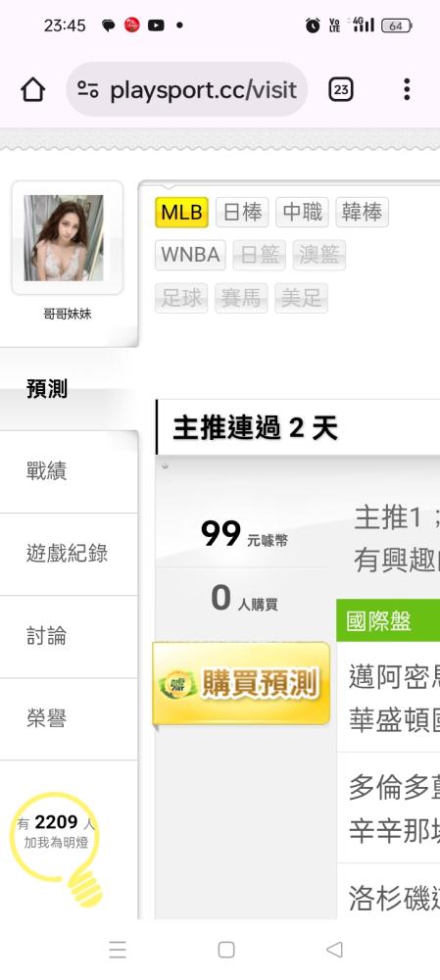The height and width of the screenshot is (980, 440).
Task: Select the 日棒 league tag
Action: [x=242, y=213]
